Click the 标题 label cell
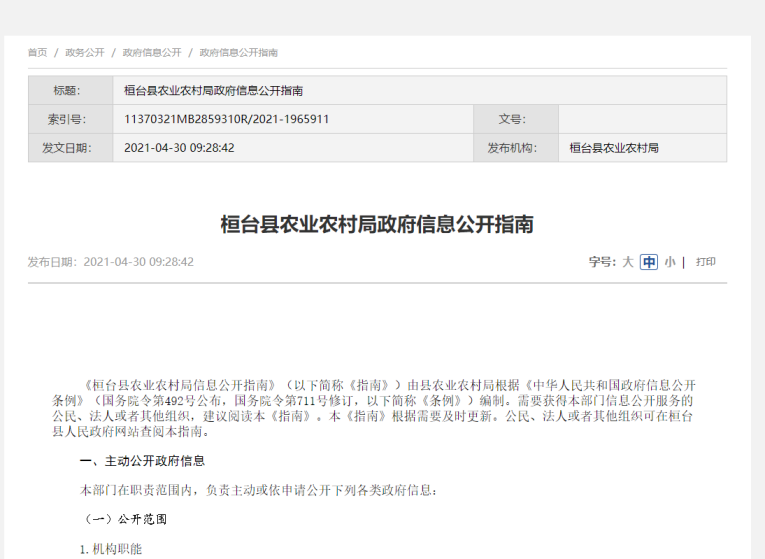 tap(70, 90)
